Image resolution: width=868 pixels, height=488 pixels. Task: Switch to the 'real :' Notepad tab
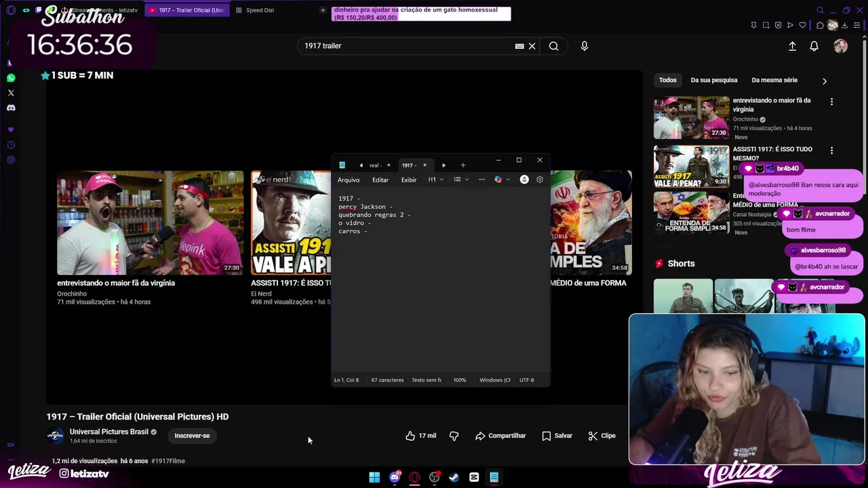(375, 165)
